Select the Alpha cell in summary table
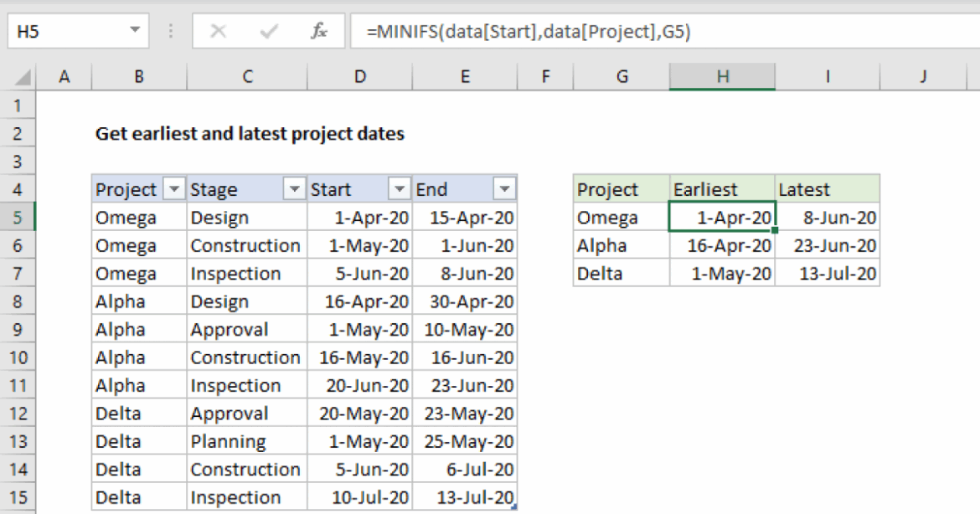Viewport: 980px width, 514px height. [621, 245]
